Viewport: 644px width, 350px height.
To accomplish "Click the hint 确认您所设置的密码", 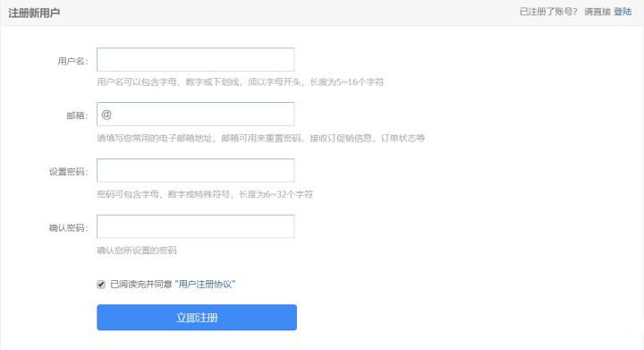I will click(137, 250).
